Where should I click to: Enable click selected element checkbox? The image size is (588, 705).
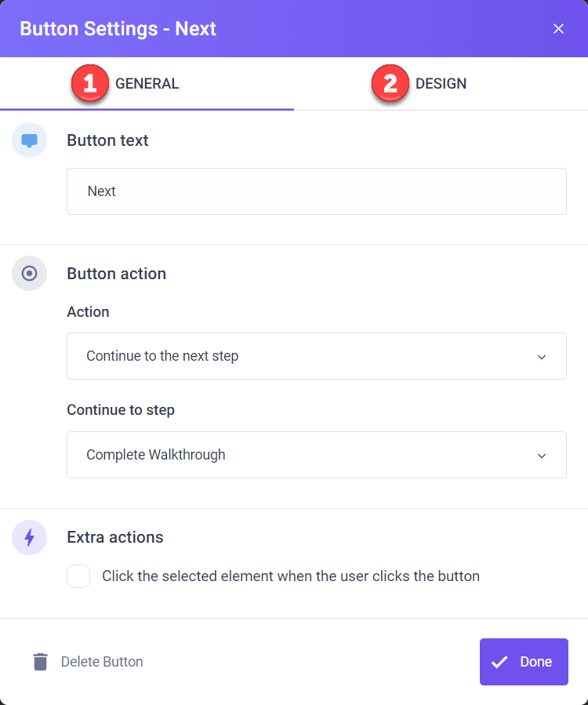click(x=78, y=576)
